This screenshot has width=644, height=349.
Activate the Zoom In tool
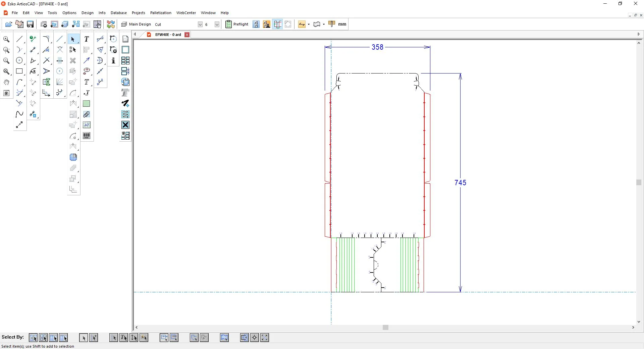coord(6,39)
